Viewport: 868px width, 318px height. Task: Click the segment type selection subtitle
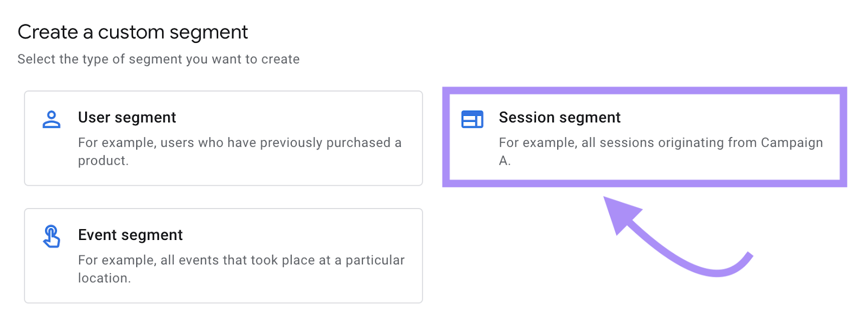[x=158, y=59]
